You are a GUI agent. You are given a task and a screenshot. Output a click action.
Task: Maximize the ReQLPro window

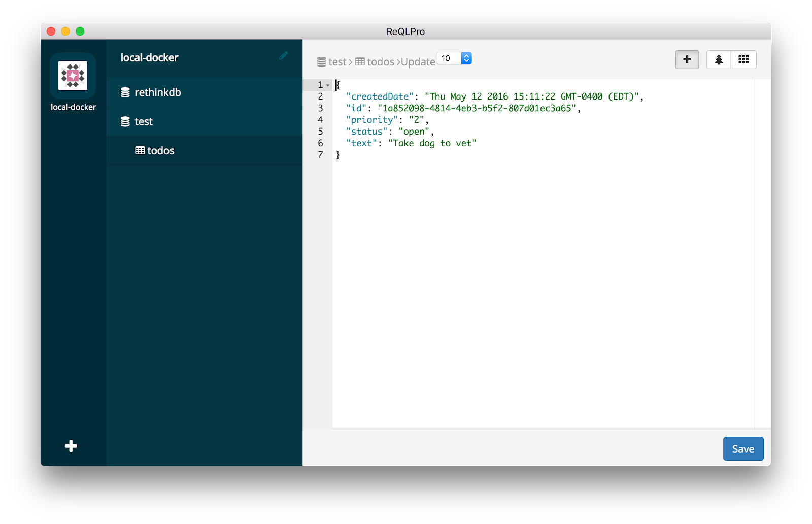[x=80, y=31]
